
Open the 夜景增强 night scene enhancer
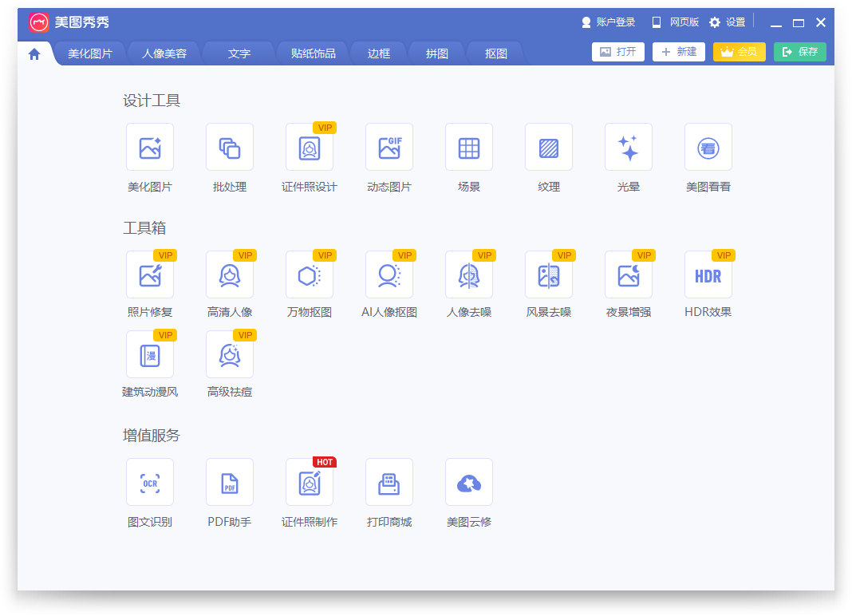point(629,274)
